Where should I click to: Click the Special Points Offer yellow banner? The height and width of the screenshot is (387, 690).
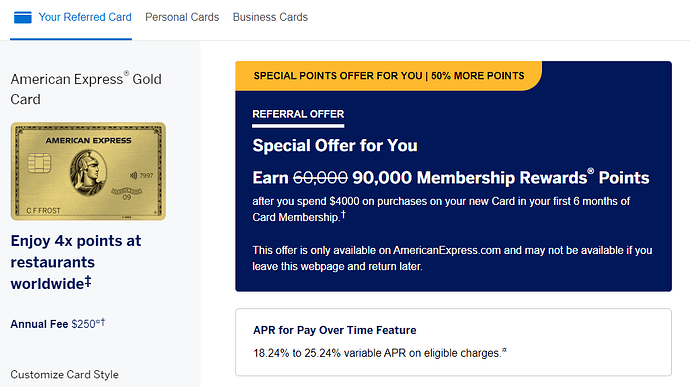[x=389, y=76]
